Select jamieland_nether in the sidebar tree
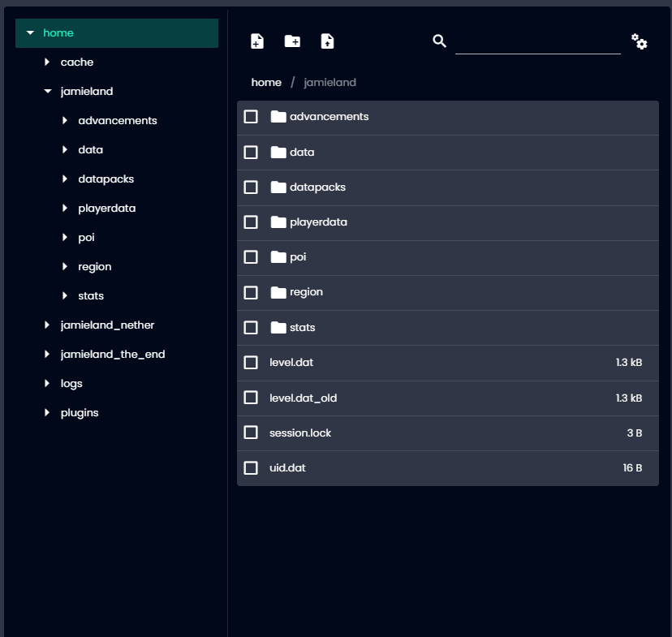 point(107,325)
